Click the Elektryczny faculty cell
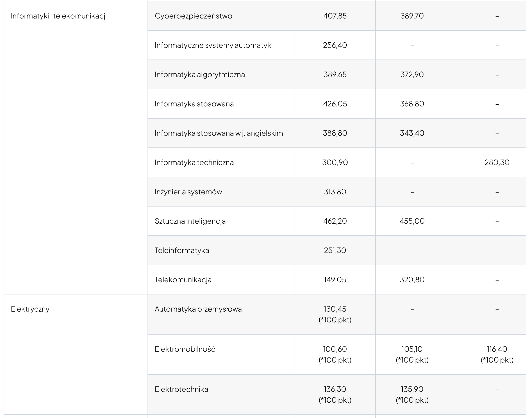 (x=30, y=309)
